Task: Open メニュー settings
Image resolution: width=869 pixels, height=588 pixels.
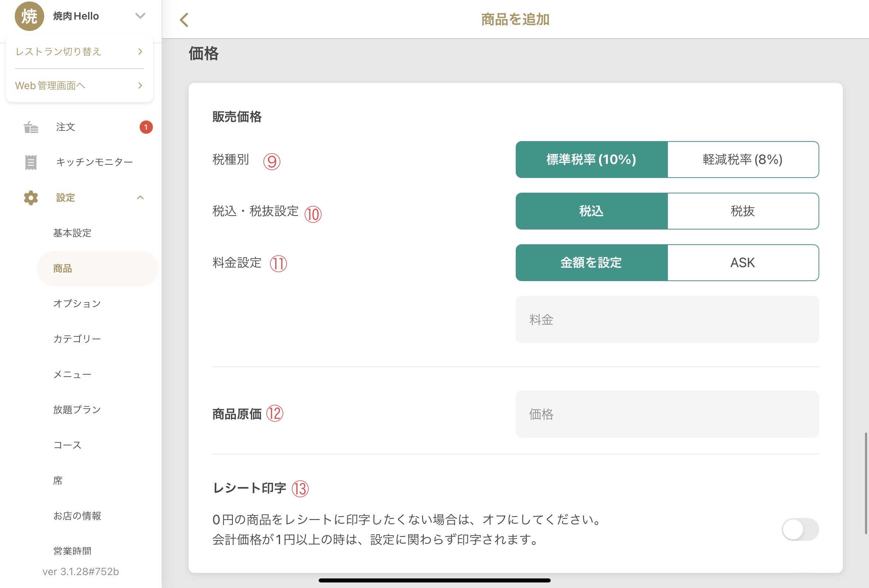Action: (x=73, y=374)
